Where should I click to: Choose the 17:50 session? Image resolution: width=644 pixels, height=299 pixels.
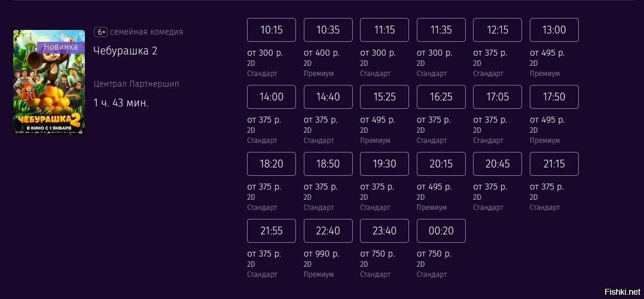pos(554,97)
